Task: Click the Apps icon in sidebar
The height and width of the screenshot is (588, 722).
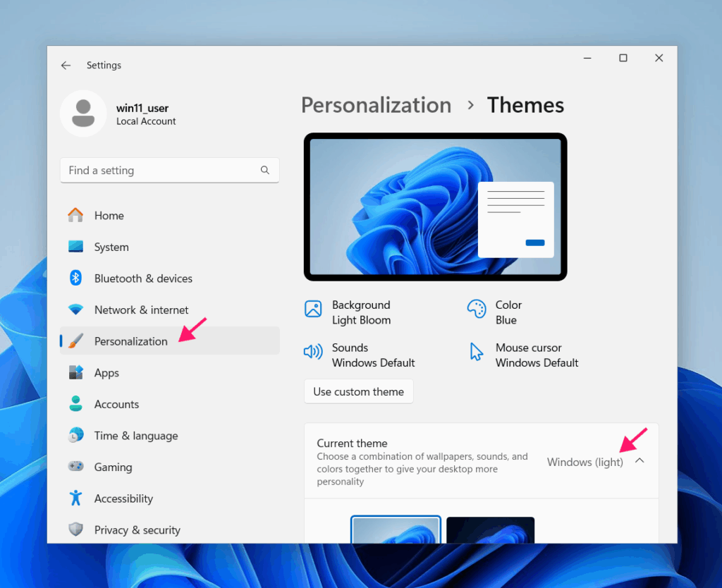Action: (x=75, y=372)
